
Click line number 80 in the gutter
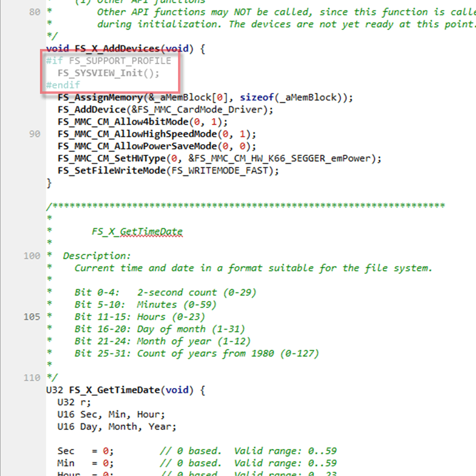[x=34, y=12]
